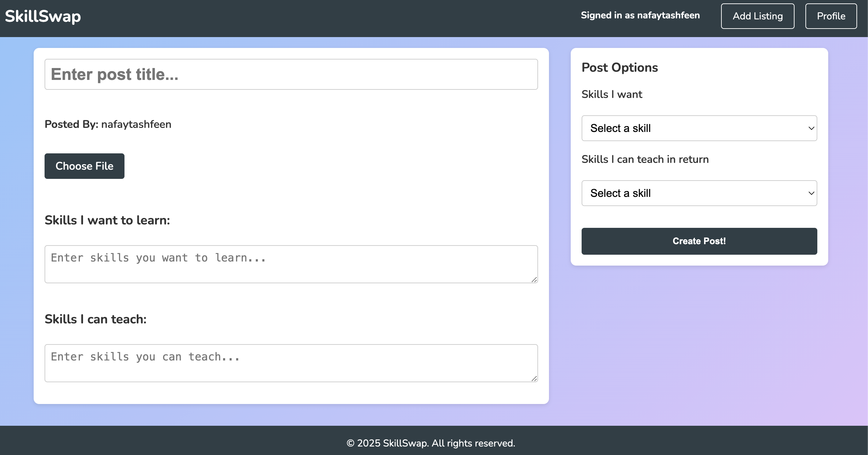868x455 pixels.
Task: Focus the skills you want to learn textarea
Action: (x=291, y=264)
